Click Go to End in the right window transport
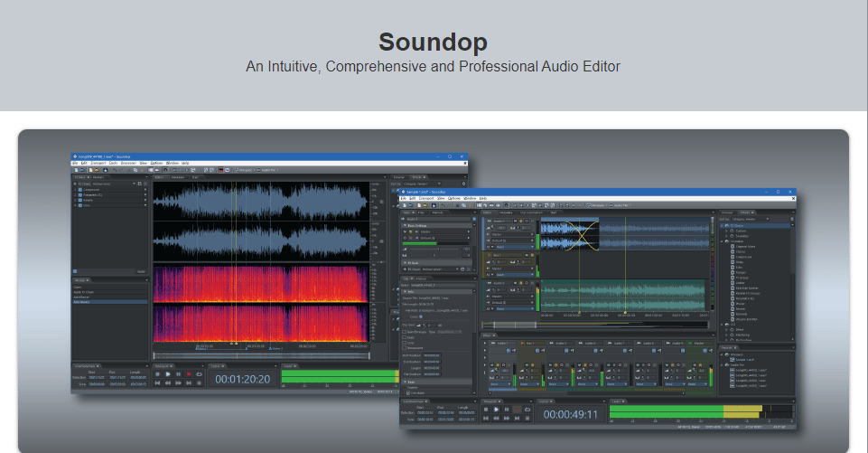This screenshot has height=453, width=868. (x=517, y=418)
